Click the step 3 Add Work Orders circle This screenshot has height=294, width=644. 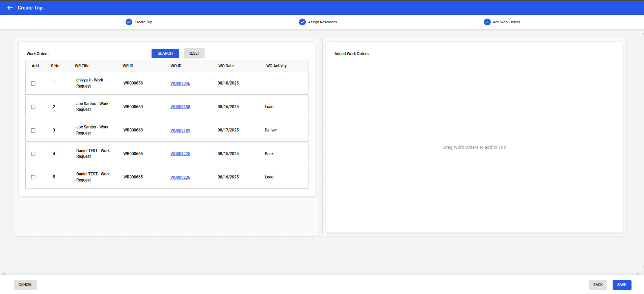[487, 22]
